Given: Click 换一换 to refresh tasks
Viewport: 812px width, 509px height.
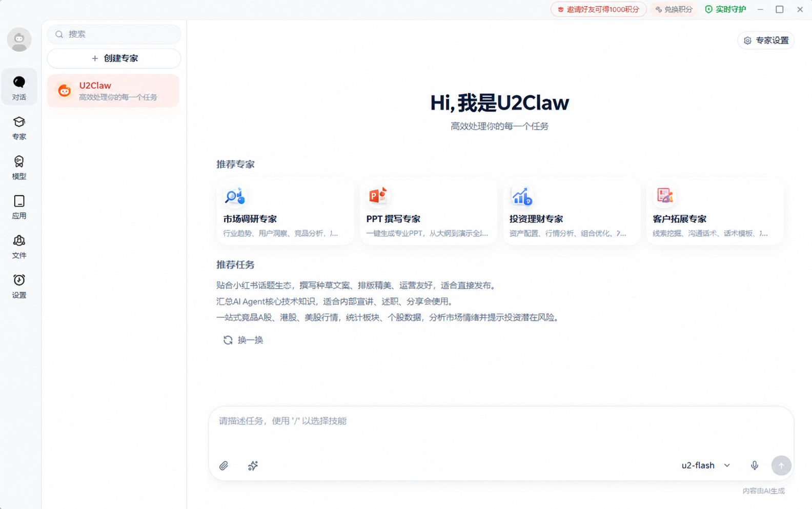Looking at the screenshot, I should coord(243,340).
